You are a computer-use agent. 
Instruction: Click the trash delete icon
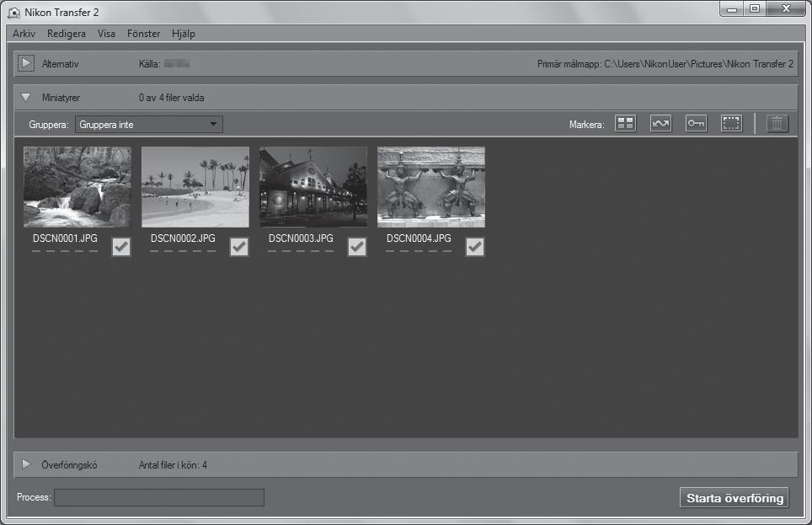pos(777,123)
